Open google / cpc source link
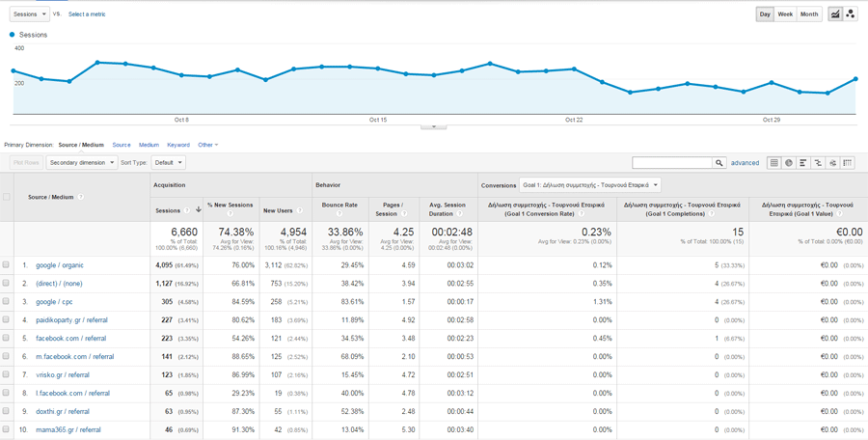This screenshot has height=440, width=868. [x=54, y=301]
